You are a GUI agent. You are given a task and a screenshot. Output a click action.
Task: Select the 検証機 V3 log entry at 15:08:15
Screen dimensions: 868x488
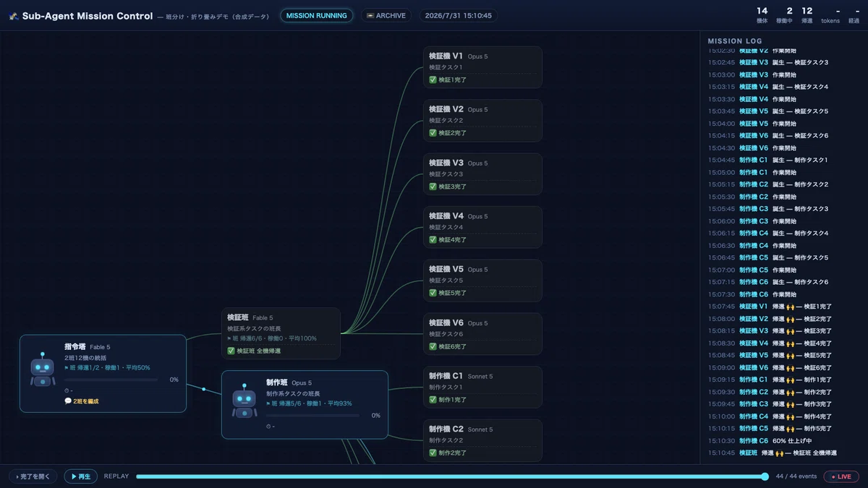tap(783, 330)
